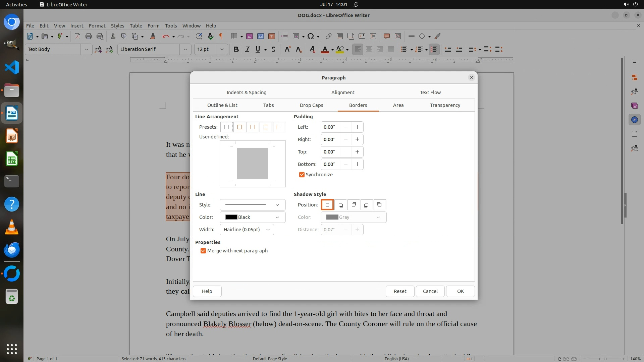The width and height of the screenshot is (644, 362).
Task: Expand the line Width dropdown
Action: (247, 230)
